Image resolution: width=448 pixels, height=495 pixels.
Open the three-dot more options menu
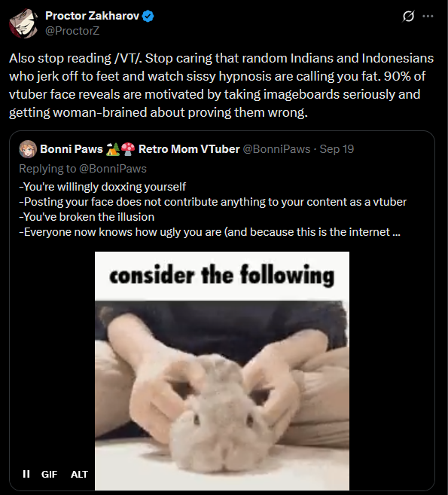click(428, 16)
